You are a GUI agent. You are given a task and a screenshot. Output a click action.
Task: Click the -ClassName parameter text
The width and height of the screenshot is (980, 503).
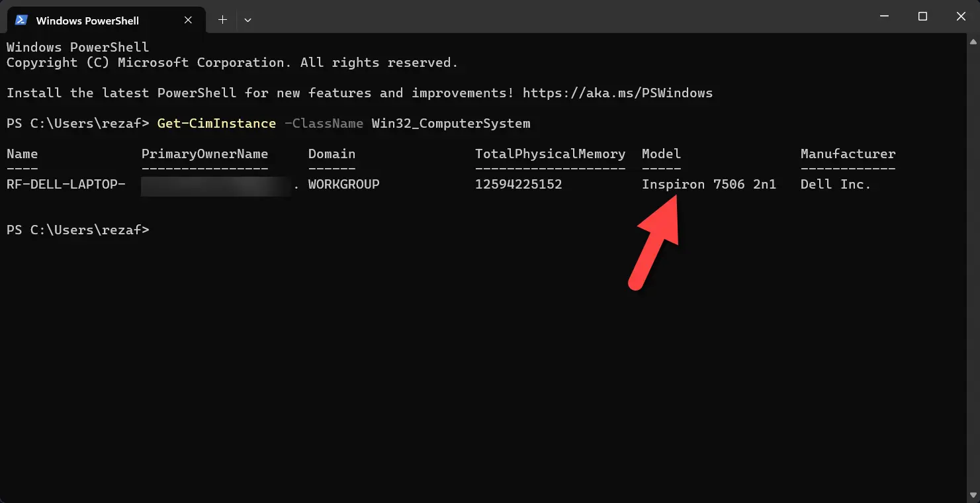coord(324,123)
